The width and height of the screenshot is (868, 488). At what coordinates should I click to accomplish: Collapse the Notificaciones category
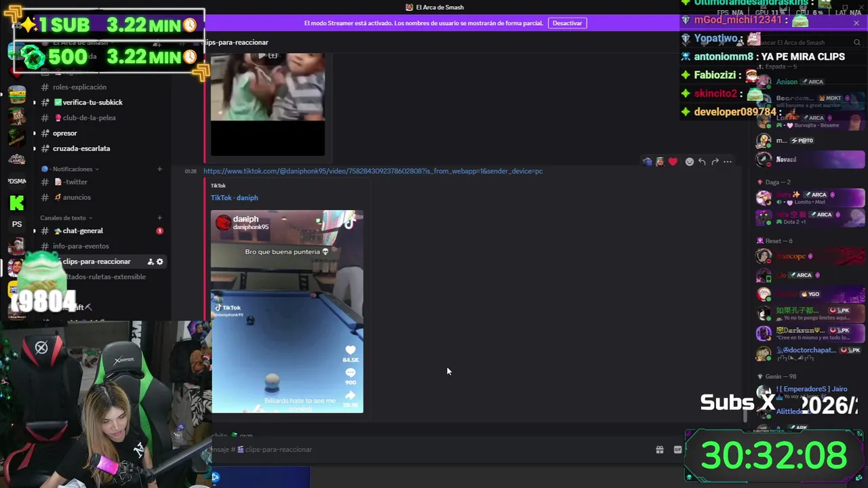point(71,169)
